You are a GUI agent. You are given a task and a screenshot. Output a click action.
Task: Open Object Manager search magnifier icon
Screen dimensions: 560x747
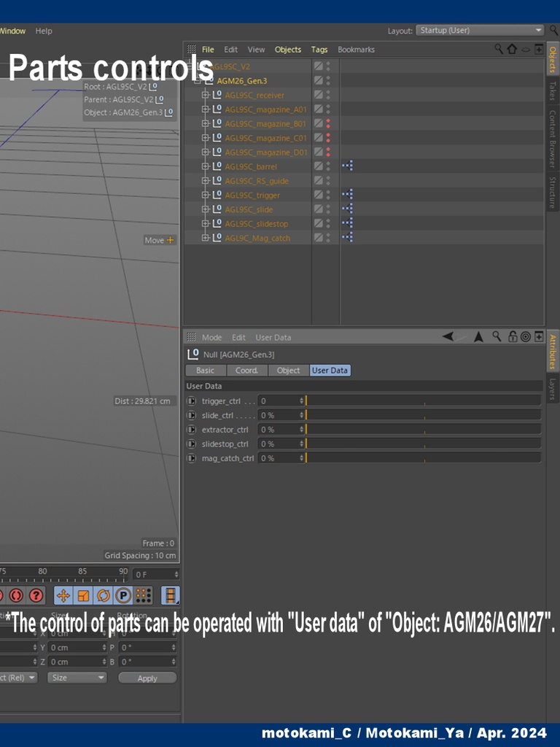coord(499,49)
